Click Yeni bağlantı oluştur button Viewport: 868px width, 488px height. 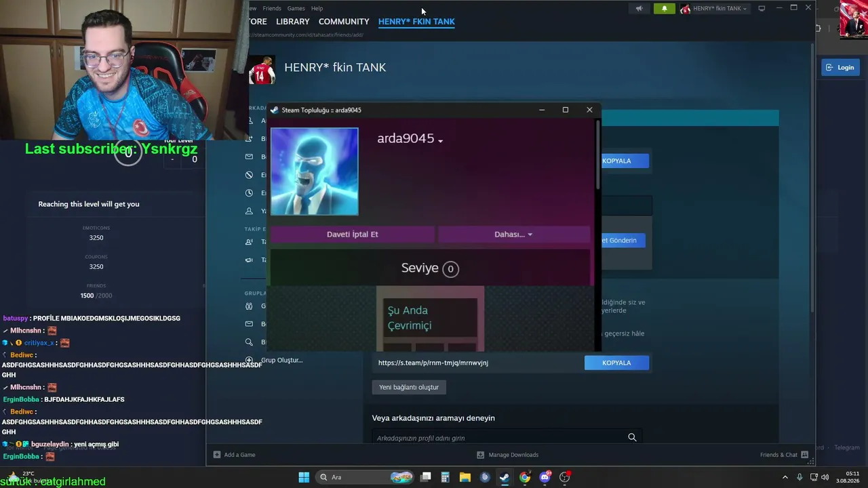pyautogui.click(x=409, y=387)
